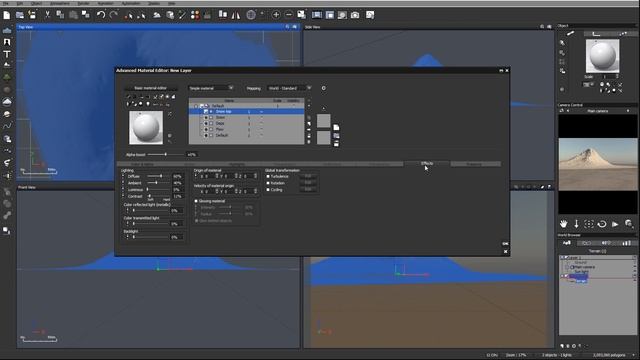Enable the Turbulence checkbox
The image size is (640, 360).
268,176
